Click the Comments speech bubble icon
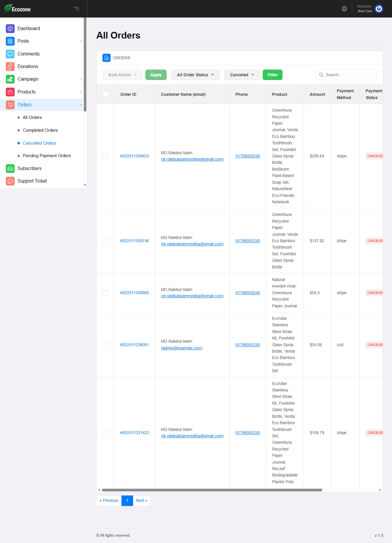Image resolution: width=392 pixels, height=543 pixels. tap(10, 54)
